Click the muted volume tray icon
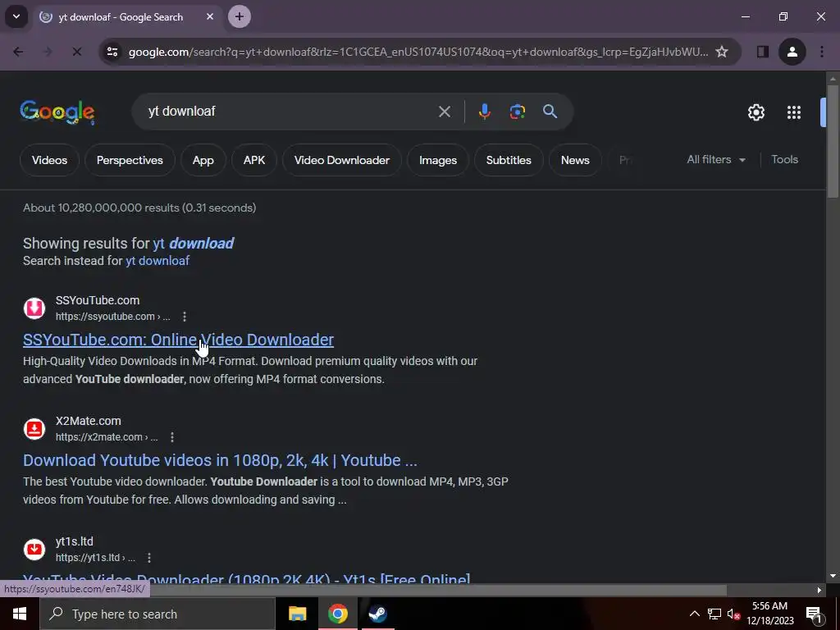This screenshot has height=630, width=840. click(733, 614)
